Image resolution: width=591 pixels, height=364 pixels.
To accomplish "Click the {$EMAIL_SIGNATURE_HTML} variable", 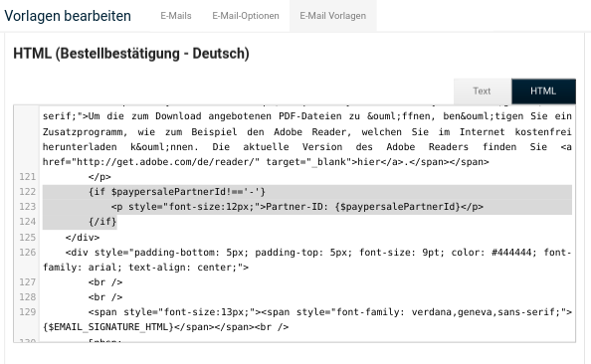I will (107, 327).
